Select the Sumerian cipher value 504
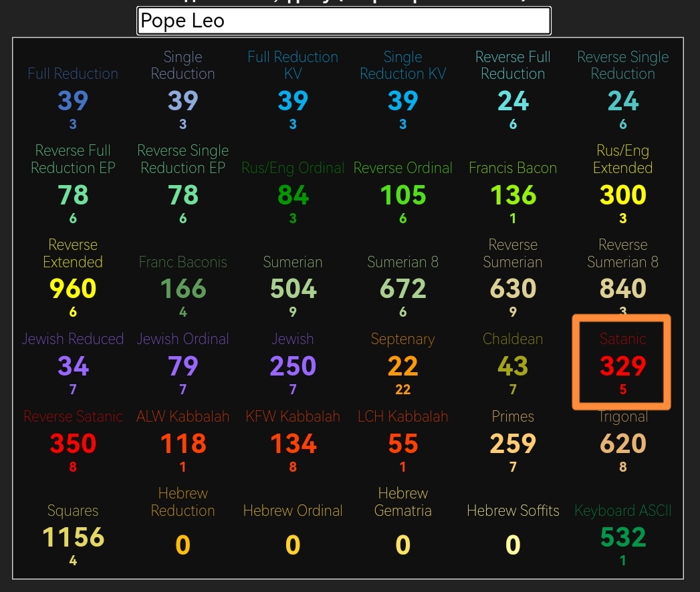The height and width of the screenshot is (592, 700). [x=293, y=289]
